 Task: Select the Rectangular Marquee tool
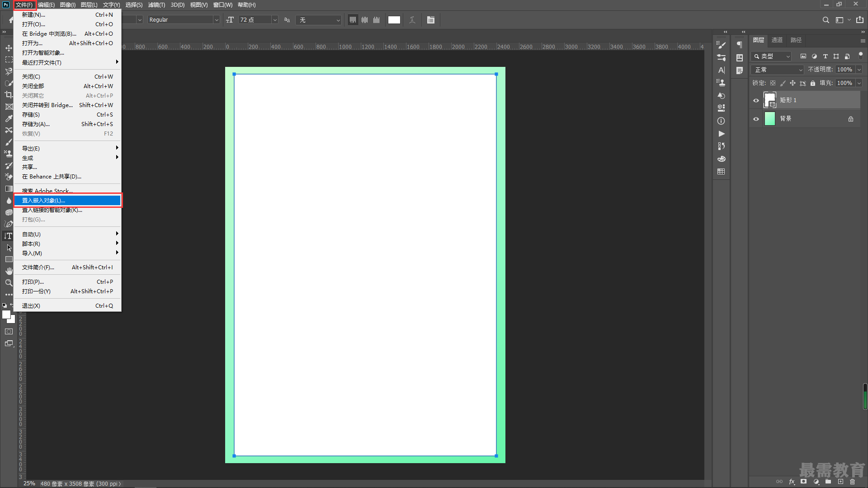pos(9,60)
